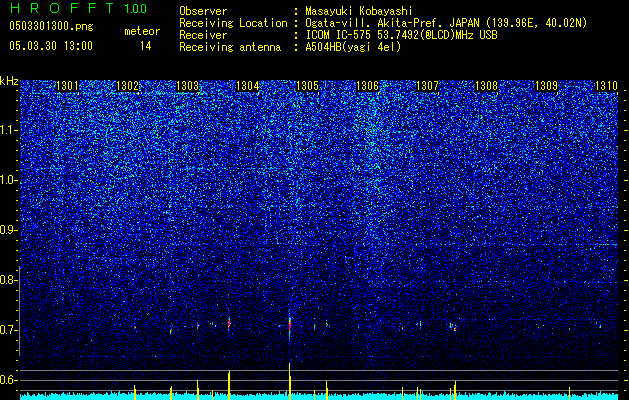This screenshot has width=629, height=400.
Task: Click the 1.1 kHz axis label
Action: pos(8,130)
